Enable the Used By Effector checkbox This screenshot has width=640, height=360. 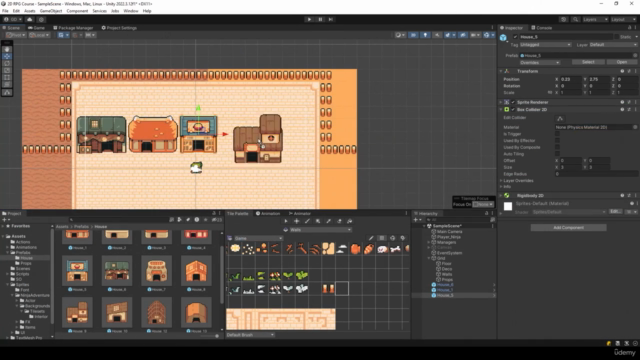click(557, 140)
